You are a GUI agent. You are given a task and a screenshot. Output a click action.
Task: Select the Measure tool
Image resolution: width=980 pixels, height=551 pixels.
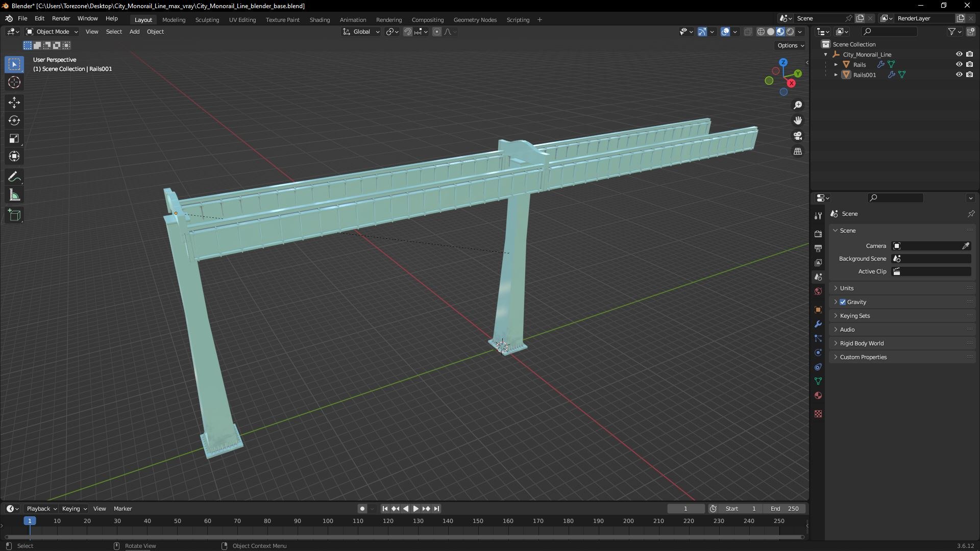[14, 195]
